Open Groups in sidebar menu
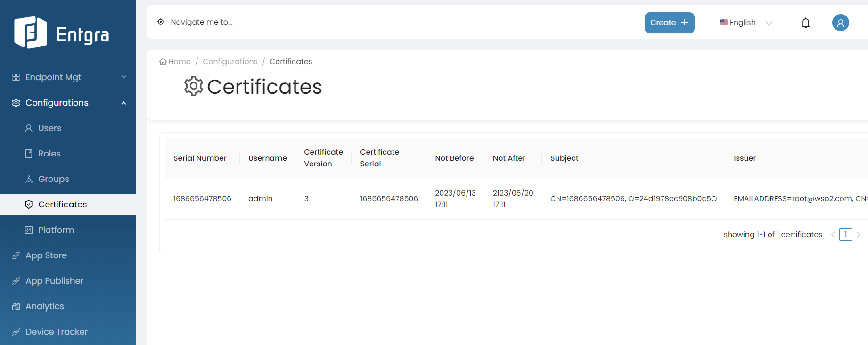This screenshot has width=868, height=345. [x=68, y=179]
